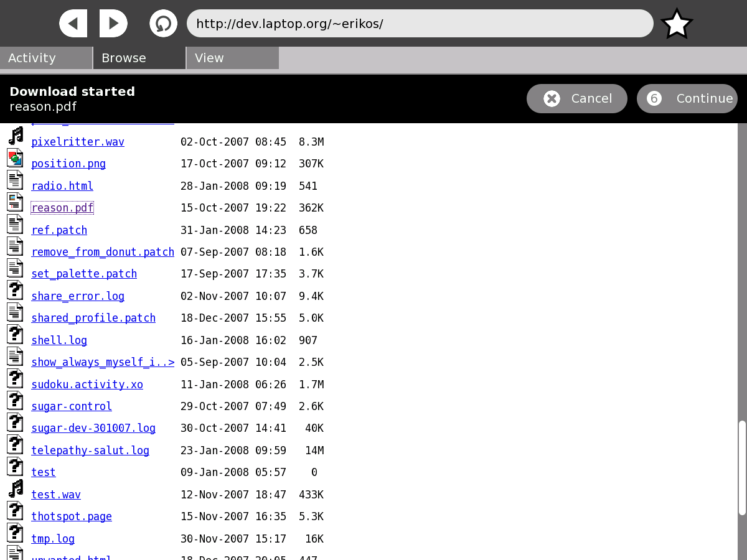The height and width of the screenshot is (560, 747).
Task: Click the browser back arrow button
Action: pos(73,24)
